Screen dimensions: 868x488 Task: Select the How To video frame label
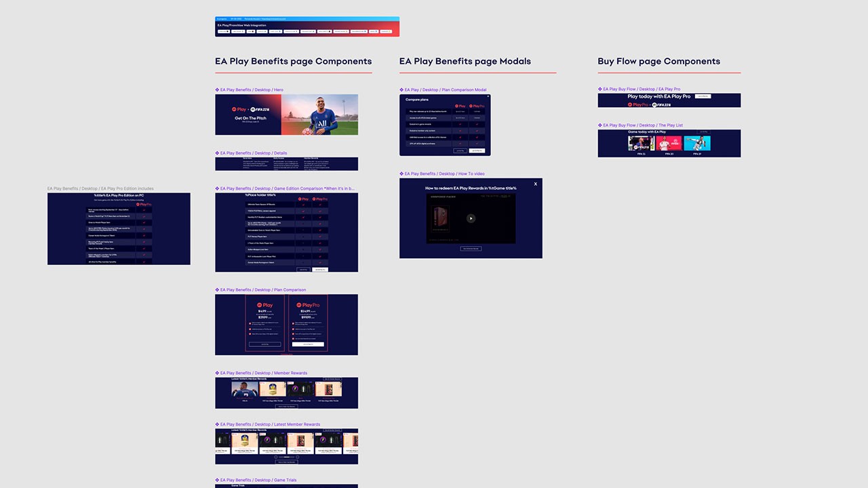(x=441, y=174)
